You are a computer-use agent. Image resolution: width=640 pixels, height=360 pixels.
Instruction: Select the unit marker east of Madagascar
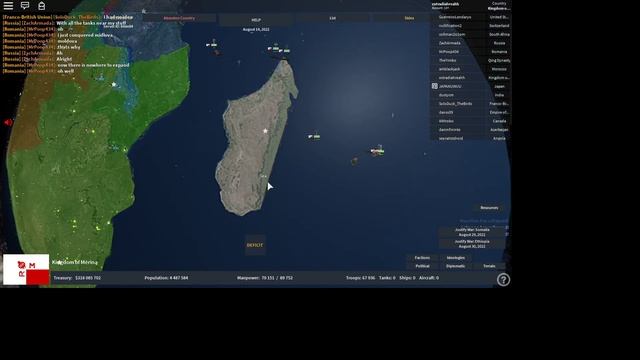[314, 136]
